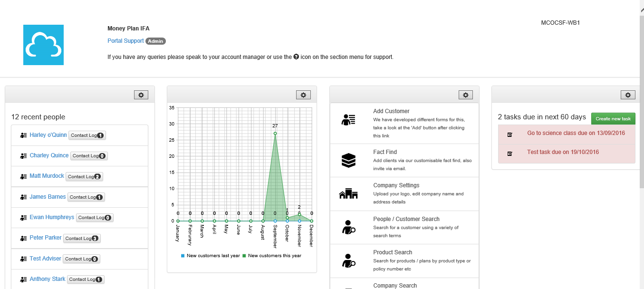
Task: Open the Portal Support link
Action: [x=125, y=41]
